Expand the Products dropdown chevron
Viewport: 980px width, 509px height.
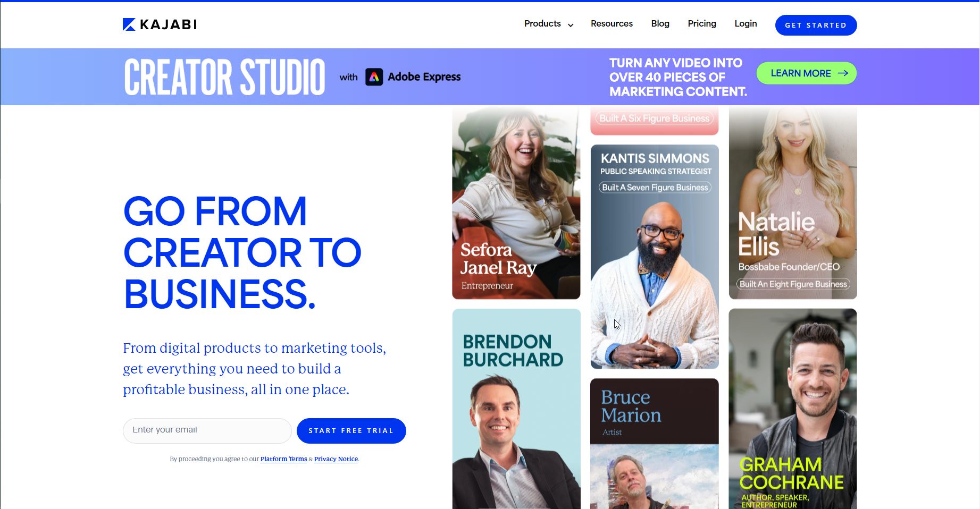tap(571, 25)
